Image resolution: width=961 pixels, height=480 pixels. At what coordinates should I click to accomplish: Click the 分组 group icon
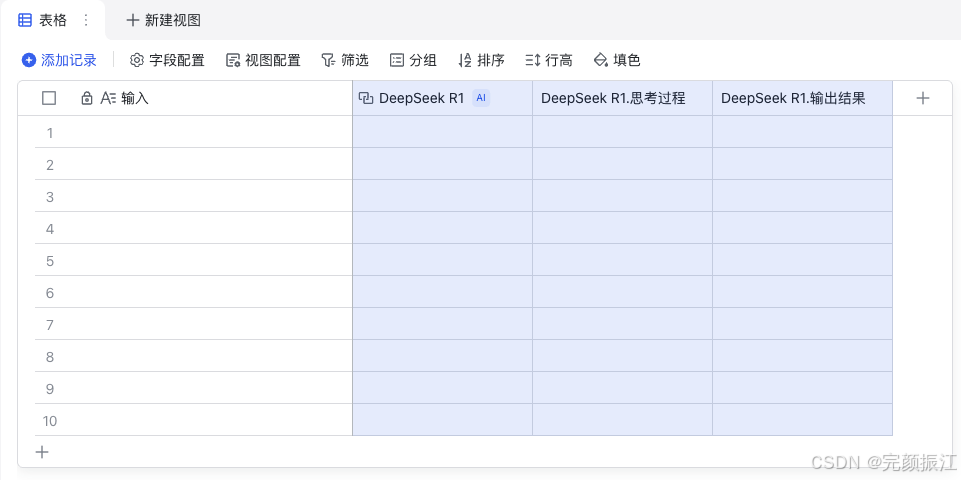click(397, 60)
